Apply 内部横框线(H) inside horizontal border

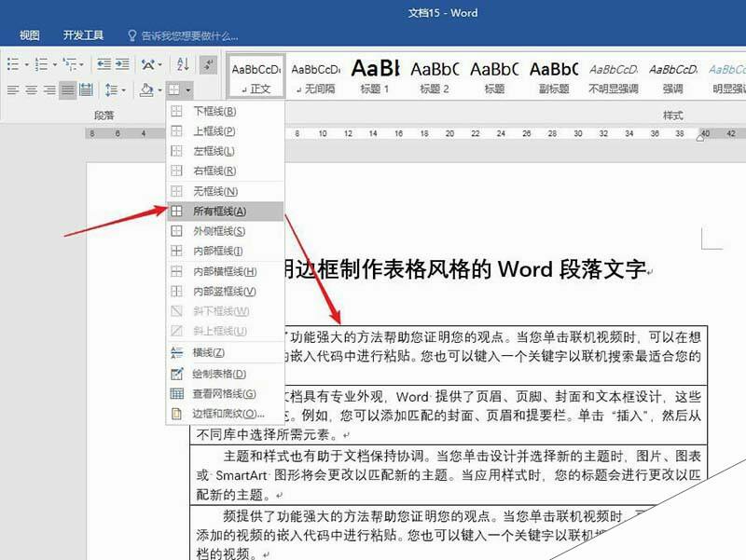(226, 271)
